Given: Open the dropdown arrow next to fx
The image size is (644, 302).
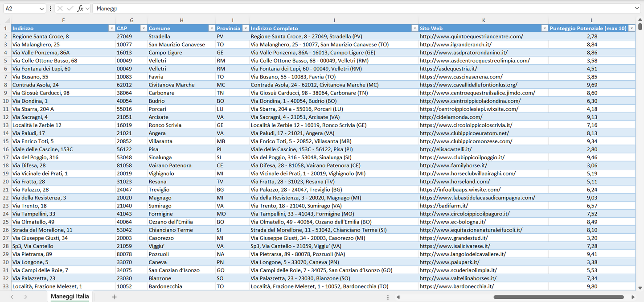Looking at the screenshot, I should point(87,8).
